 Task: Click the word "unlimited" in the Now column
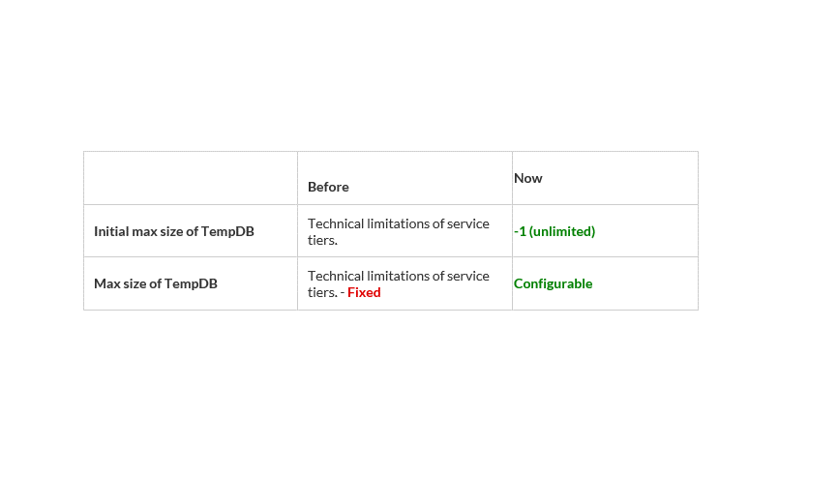tap(562, 232)
